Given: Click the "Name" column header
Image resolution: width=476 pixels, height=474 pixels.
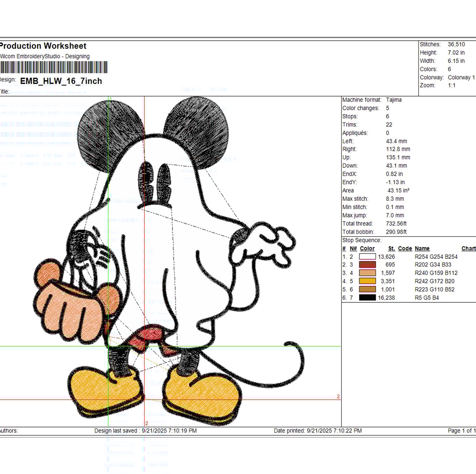Looking at the screenshot, I should coord(422,249).
